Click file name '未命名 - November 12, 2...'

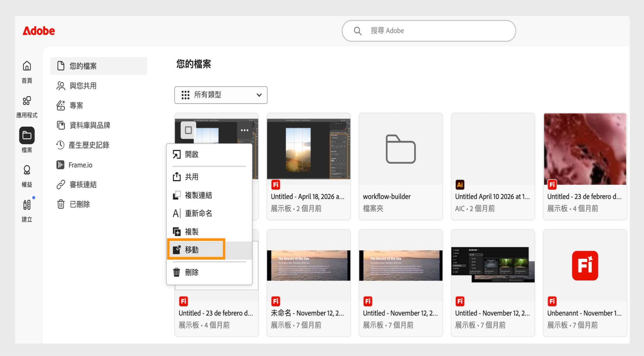click(308, 313)
